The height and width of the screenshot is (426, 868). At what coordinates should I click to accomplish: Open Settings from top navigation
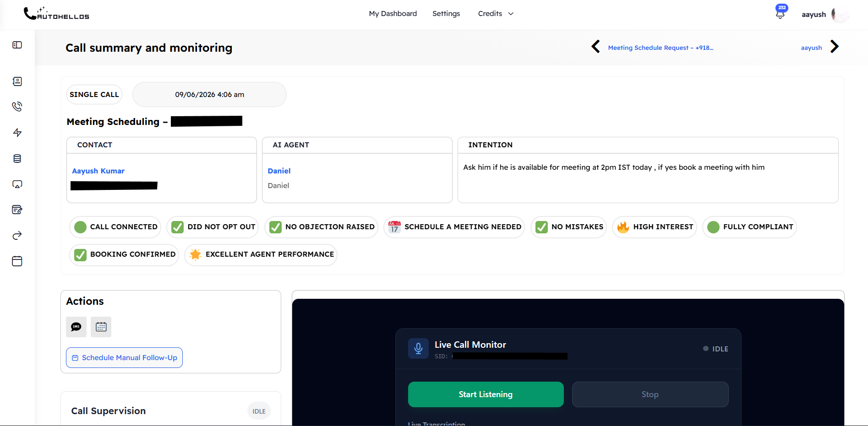446,14
